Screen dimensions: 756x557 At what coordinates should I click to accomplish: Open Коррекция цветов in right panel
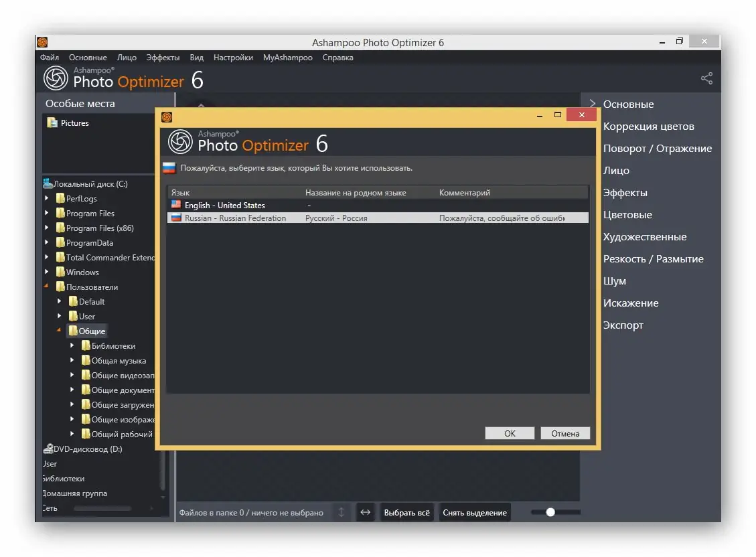click(648, 127)
